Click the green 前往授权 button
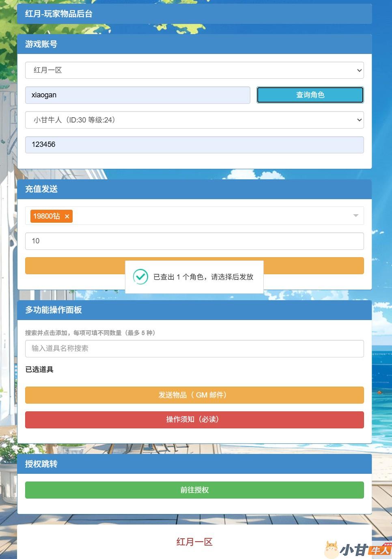This screenshot has height=559, width=392. point(194,490)
